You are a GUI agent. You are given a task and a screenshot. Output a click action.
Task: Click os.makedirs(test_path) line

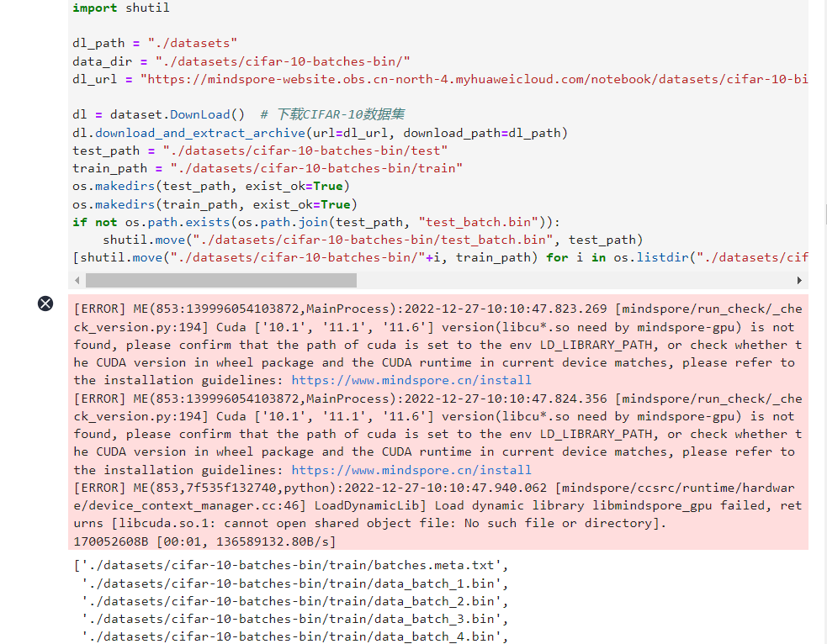[x=211, y=187]
